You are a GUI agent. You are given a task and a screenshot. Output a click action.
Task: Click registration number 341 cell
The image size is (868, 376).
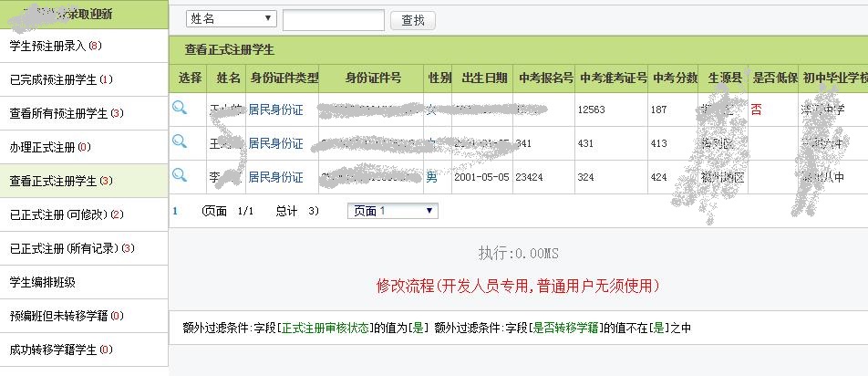[523, 143]
